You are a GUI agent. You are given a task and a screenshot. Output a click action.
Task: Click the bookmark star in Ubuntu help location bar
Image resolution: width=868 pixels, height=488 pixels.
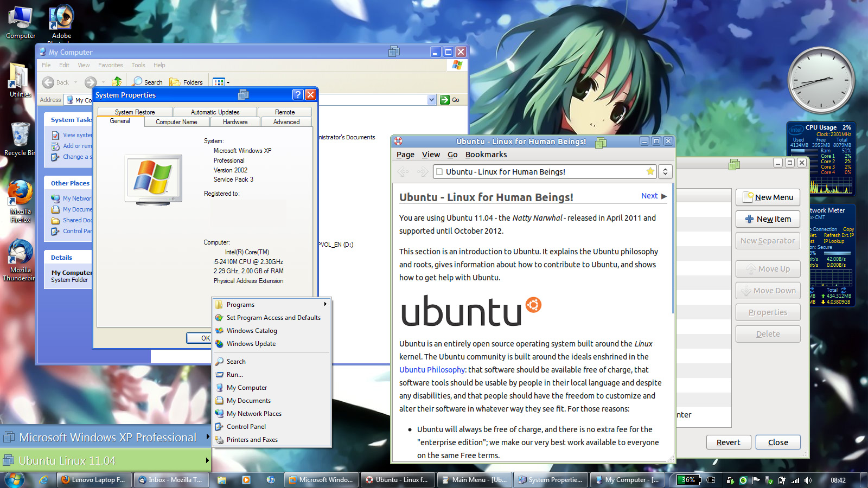pyautogui.click(x=650, y=171)
